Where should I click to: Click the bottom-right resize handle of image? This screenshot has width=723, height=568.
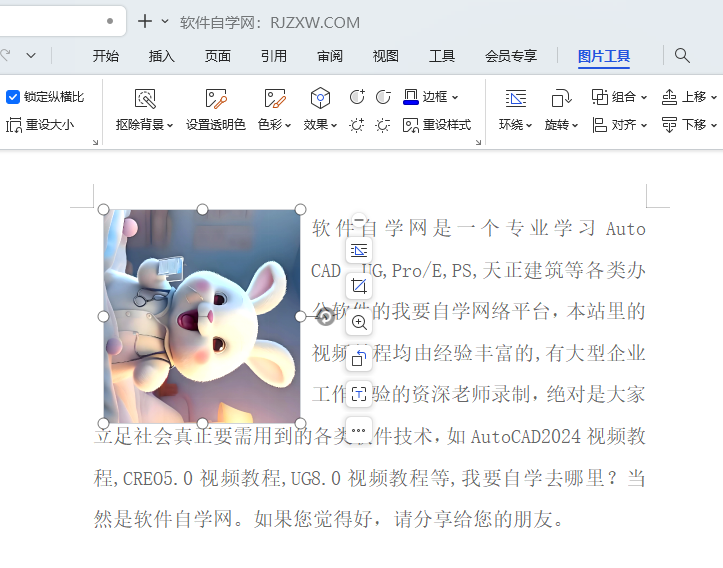(300, 423)
